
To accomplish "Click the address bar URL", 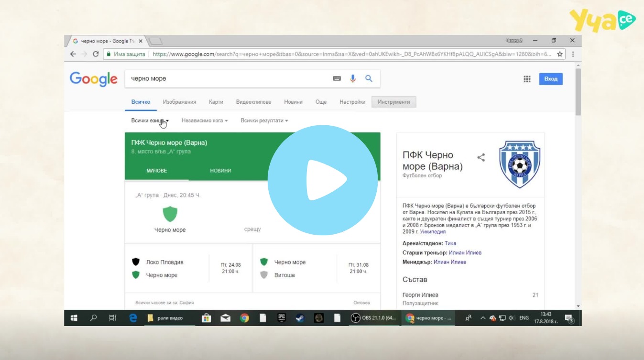I will [352, 54].
